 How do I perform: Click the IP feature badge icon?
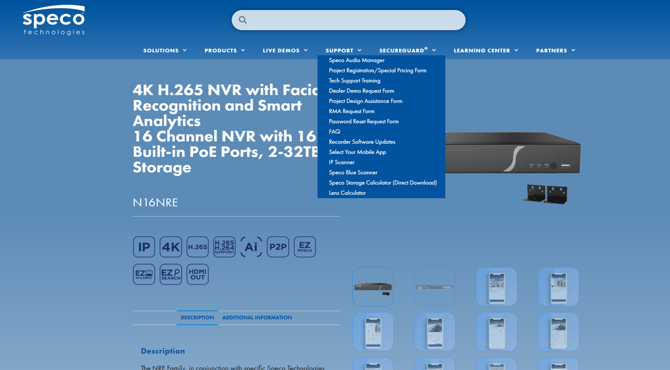144,247
